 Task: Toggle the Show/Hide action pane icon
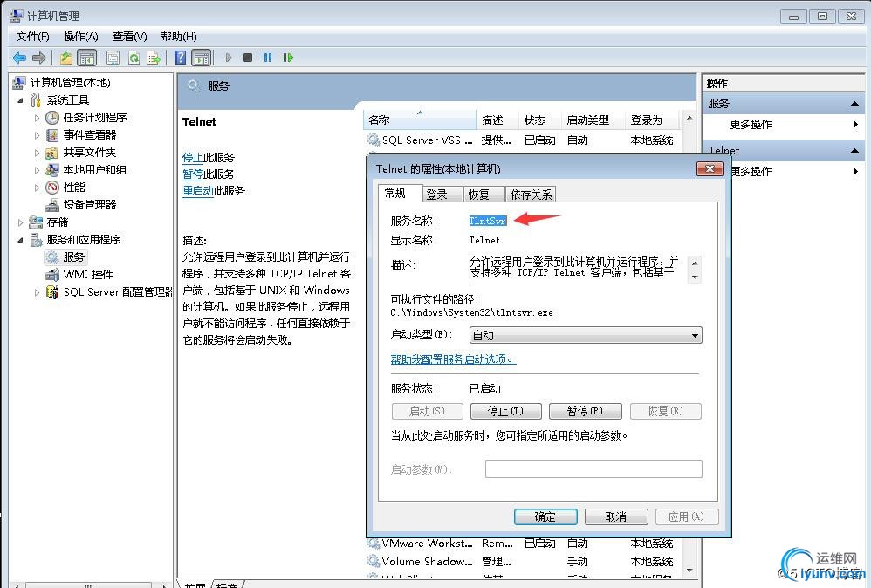click(x=201, y=58)
